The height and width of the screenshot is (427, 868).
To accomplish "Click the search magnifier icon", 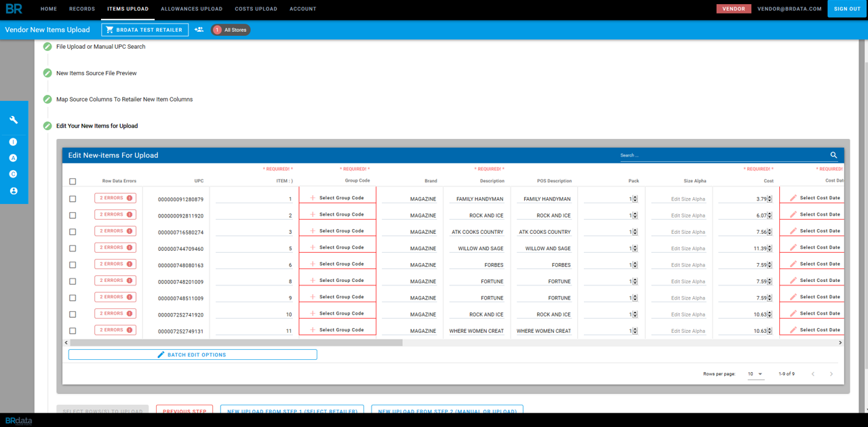I will [834, 155].
